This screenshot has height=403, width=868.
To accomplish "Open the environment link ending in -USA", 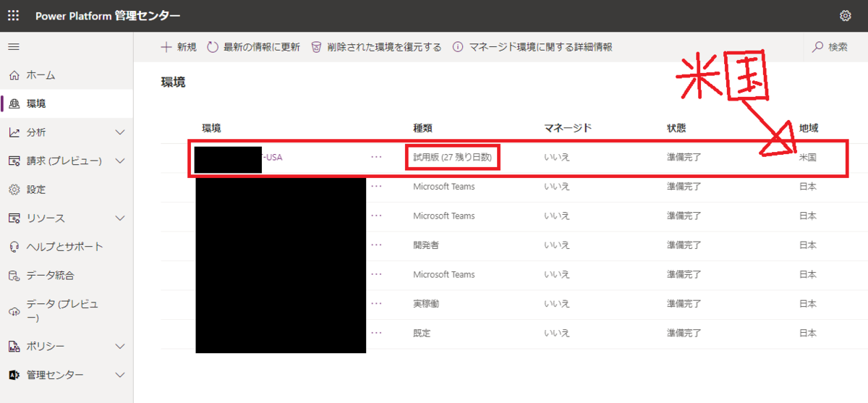I will point(272,157).
